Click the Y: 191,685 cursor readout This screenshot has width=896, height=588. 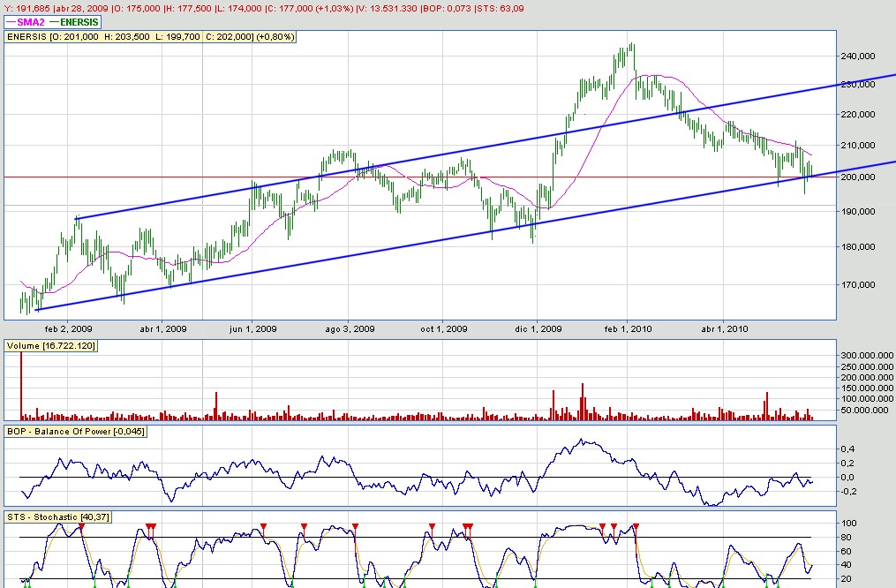point(26,9)
